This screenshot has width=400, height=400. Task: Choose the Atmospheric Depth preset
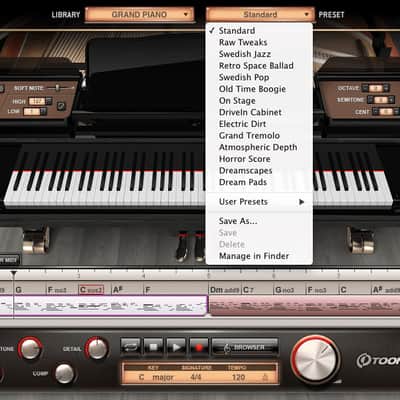coord(259,147)
